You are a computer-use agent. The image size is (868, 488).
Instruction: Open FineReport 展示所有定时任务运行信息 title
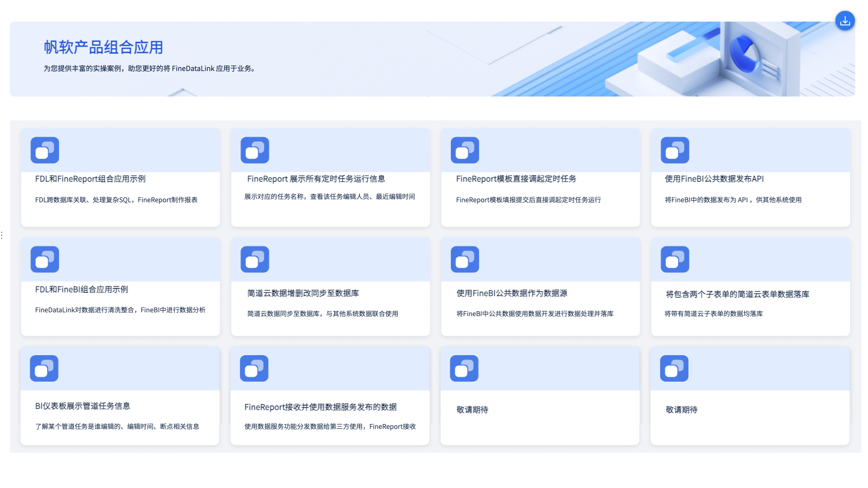click(x=316, y=179)
